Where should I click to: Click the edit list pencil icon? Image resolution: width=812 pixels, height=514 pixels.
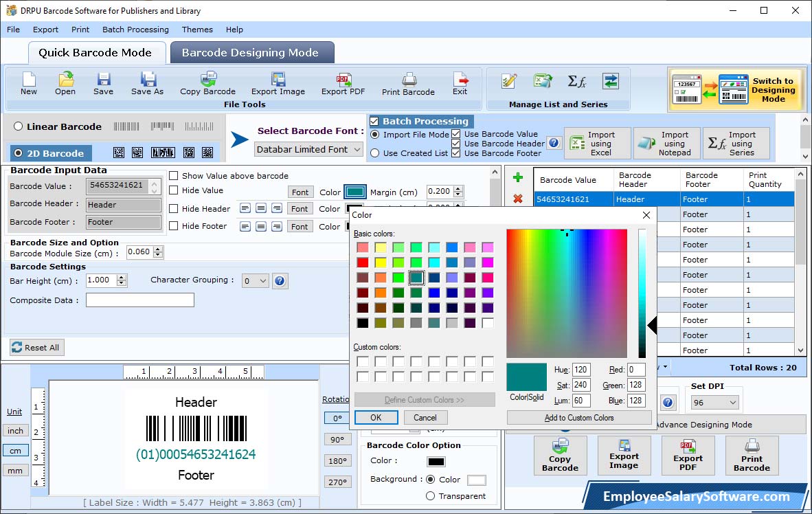pyautogui.click(x=509, y=81)
